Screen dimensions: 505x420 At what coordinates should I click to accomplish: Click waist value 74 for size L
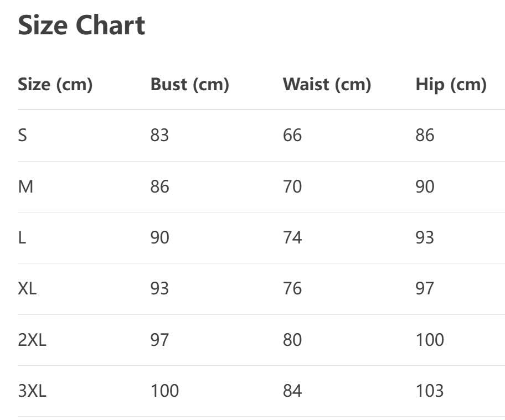(292, 237)
